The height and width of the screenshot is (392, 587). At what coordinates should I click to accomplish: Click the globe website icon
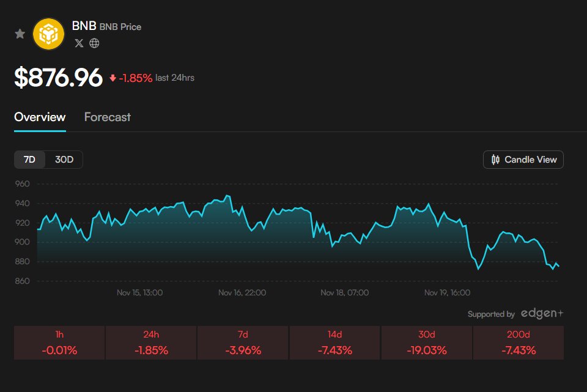click(x=94, y=43)
